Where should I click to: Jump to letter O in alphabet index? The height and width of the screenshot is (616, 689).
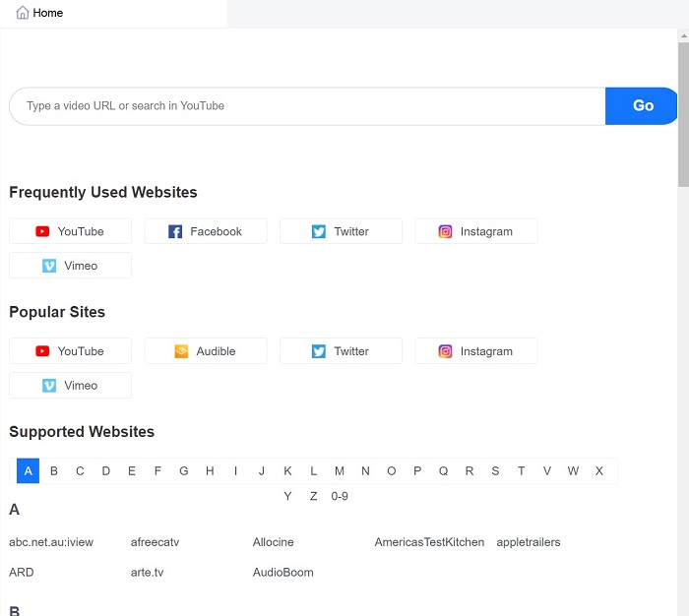(391, 471)
